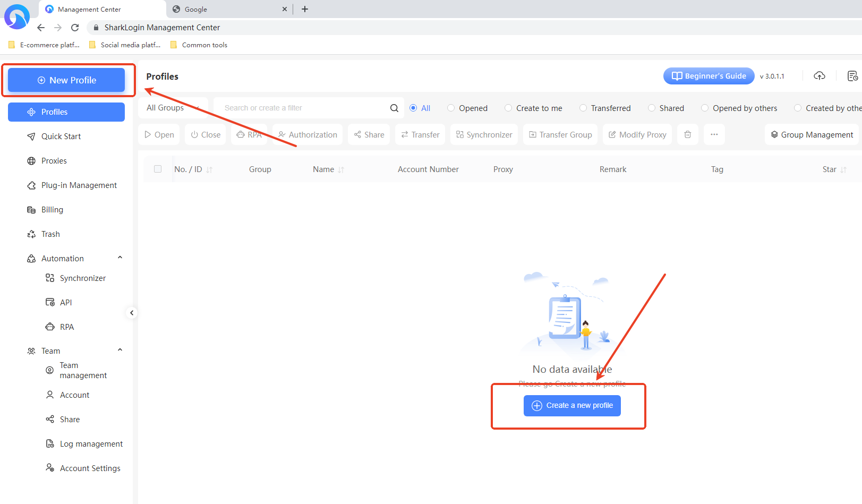
Task: Click the cloud upload icon
Action: [819, 76]
